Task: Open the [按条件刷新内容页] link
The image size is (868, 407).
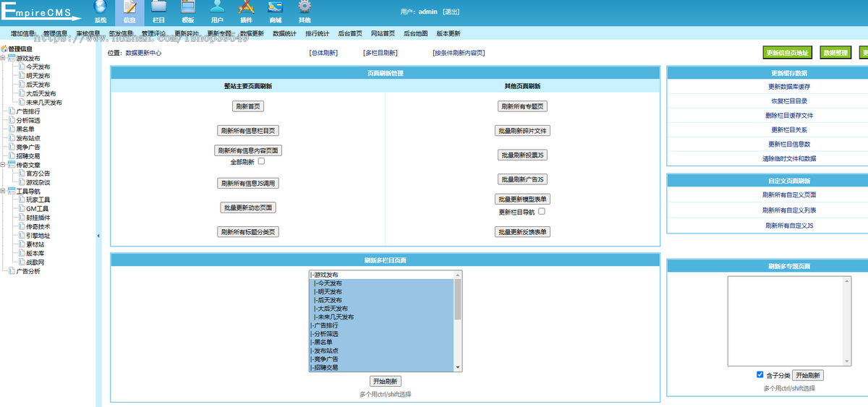Action: click(459, 53)
